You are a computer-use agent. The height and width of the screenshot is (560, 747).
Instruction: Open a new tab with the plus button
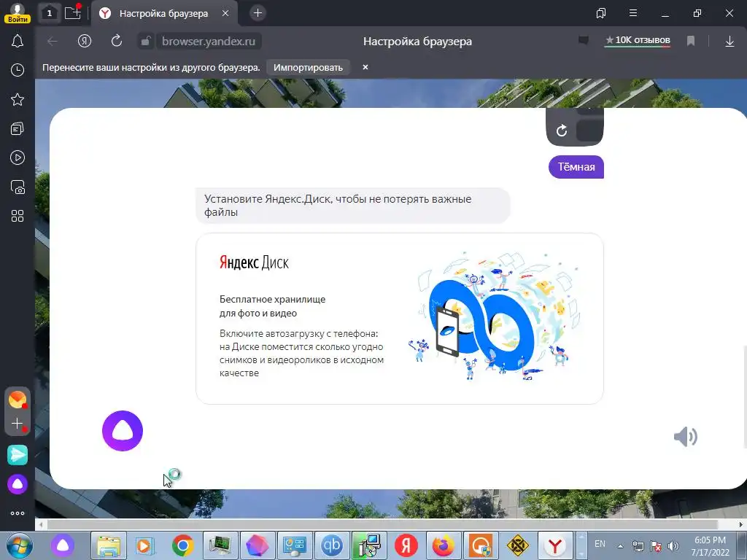(x=258, y=13)
